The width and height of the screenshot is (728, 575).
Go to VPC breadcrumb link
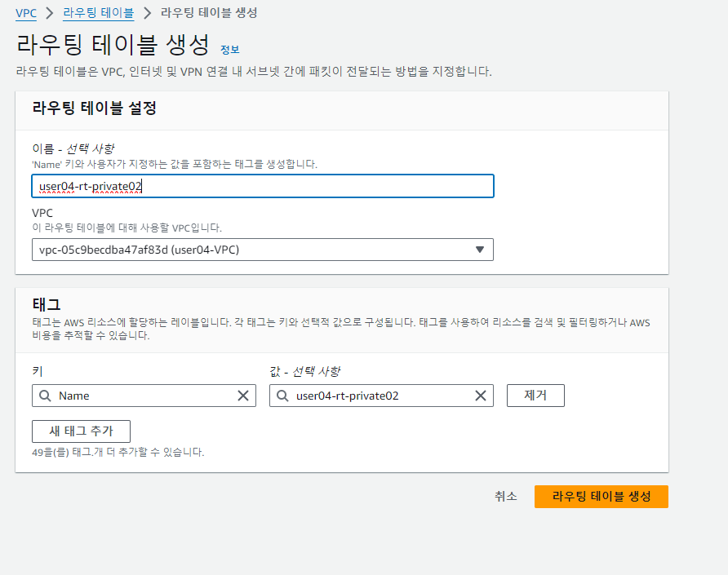(x=26, y=13)
